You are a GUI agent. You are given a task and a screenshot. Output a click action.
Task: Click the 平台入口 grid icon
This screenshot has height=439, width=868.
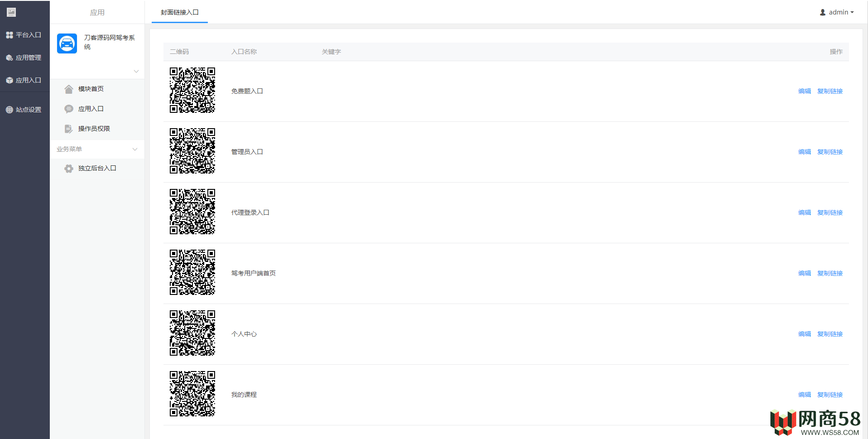10,35
